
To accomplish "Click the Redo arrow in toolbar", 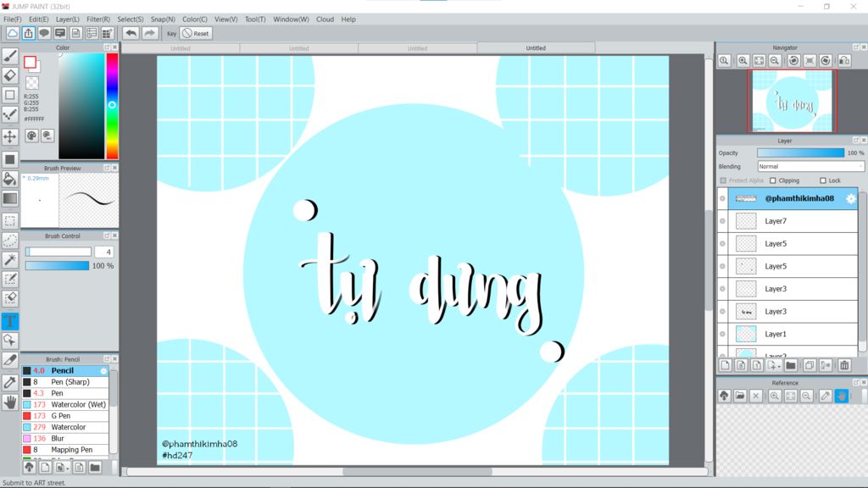I will tap(149, 33).
